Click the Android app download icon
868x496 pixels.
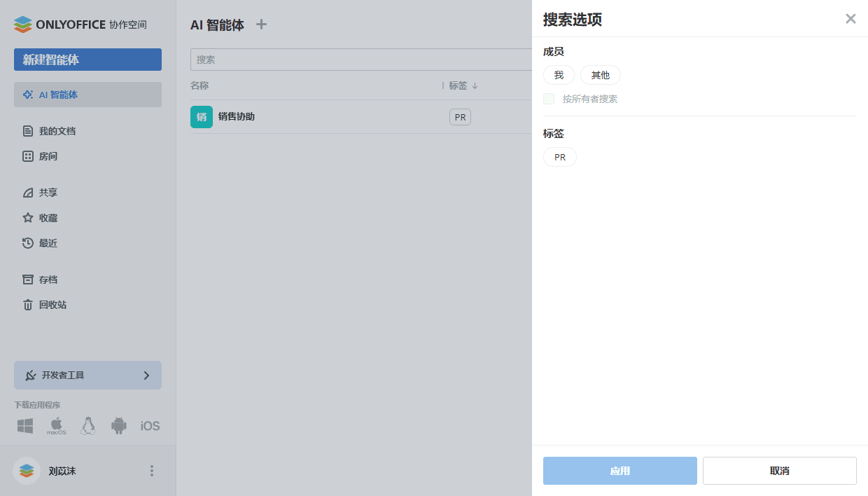point(118,425)
